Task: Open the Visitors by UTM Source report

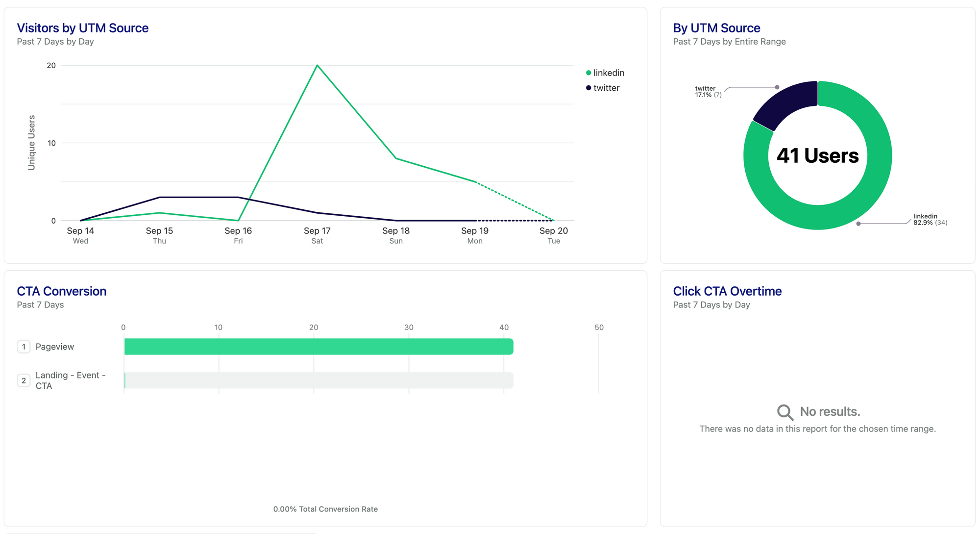Action: tap(82, 28)
